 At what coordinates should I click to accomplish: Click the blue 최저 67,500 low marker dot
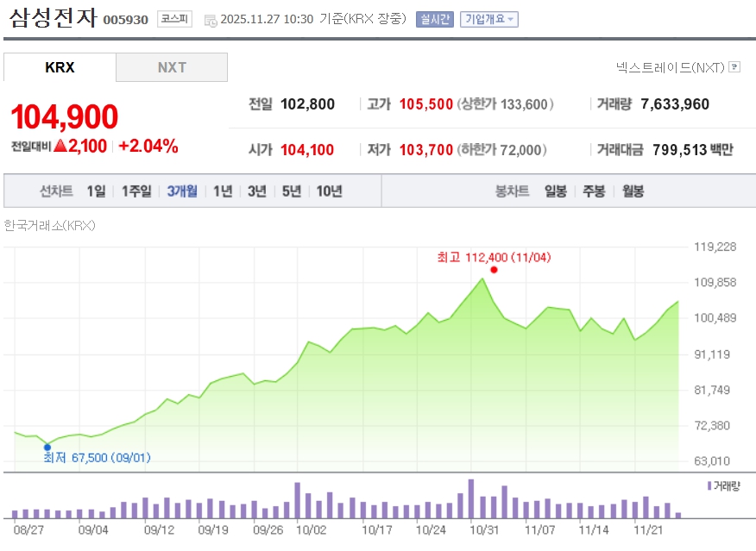(47, 447)
